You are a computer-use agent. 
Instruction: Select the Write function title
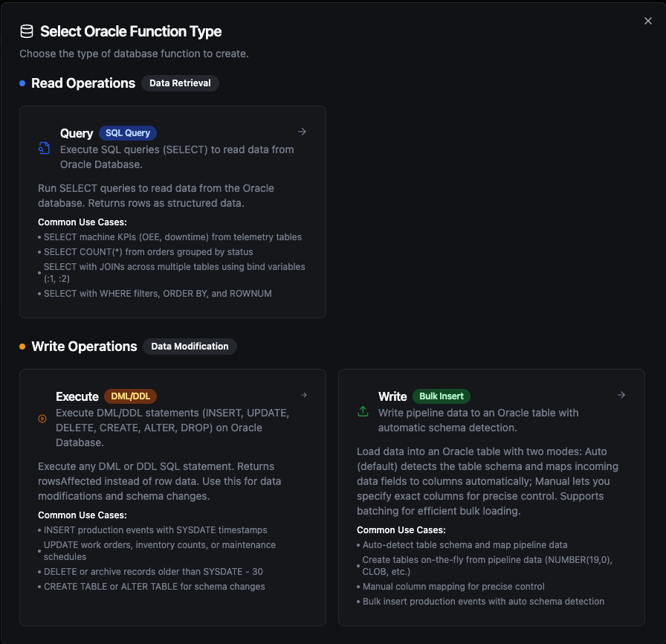(x=392, y=396)
